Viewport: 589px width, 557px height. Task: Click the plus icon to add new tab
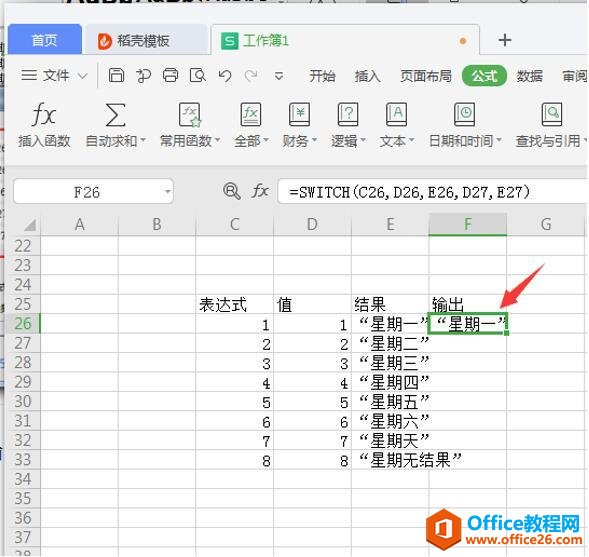tap(505, 40)
